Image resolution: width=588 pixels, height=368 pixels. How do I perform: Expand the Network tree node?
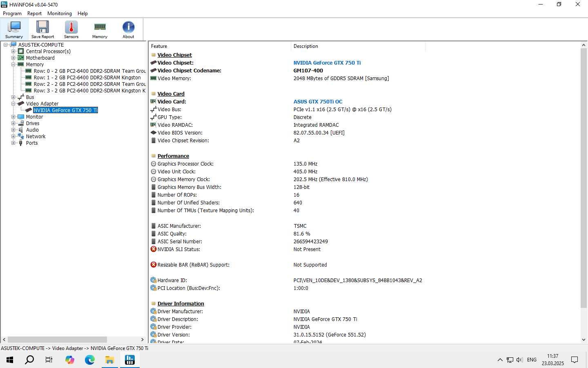pos(13,137)
